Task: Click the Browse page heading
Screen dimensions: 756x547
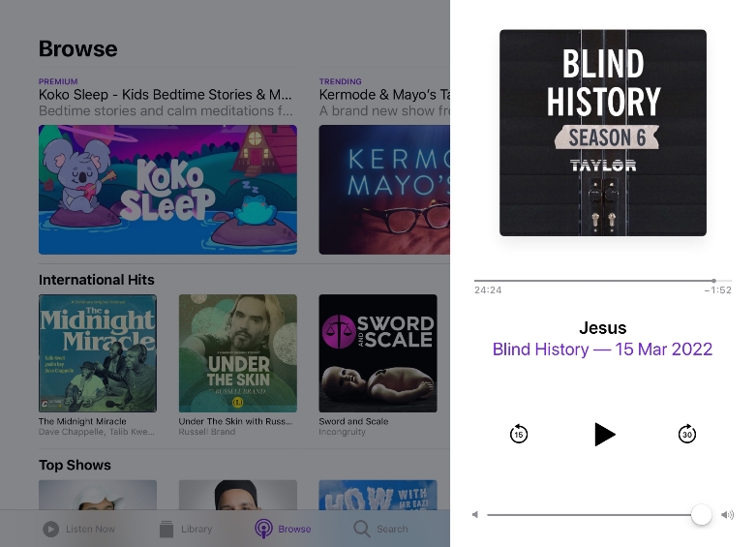Action: tap(77, 48)
